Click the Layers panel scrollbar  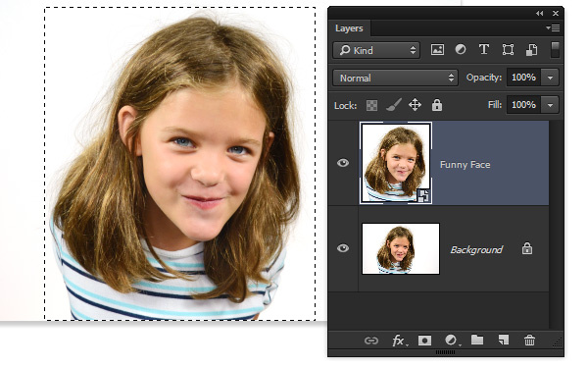click(x=556, y=225)
